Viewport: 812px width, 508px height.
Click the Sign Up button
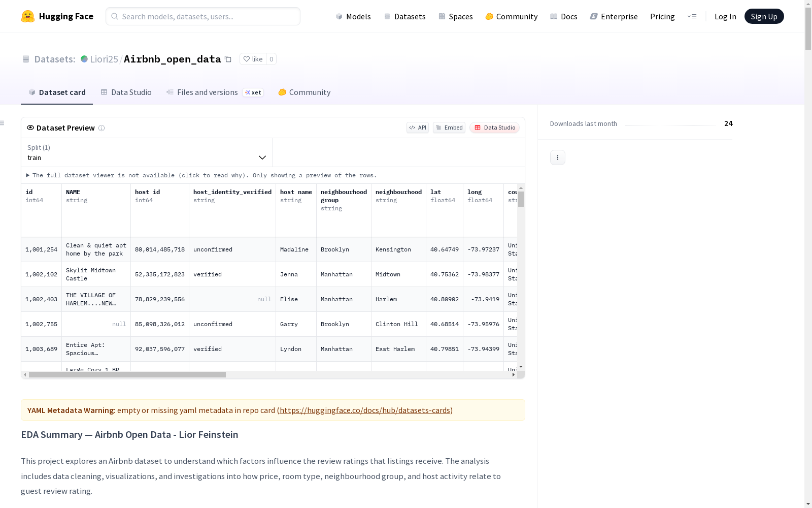(x=764, y=16)
